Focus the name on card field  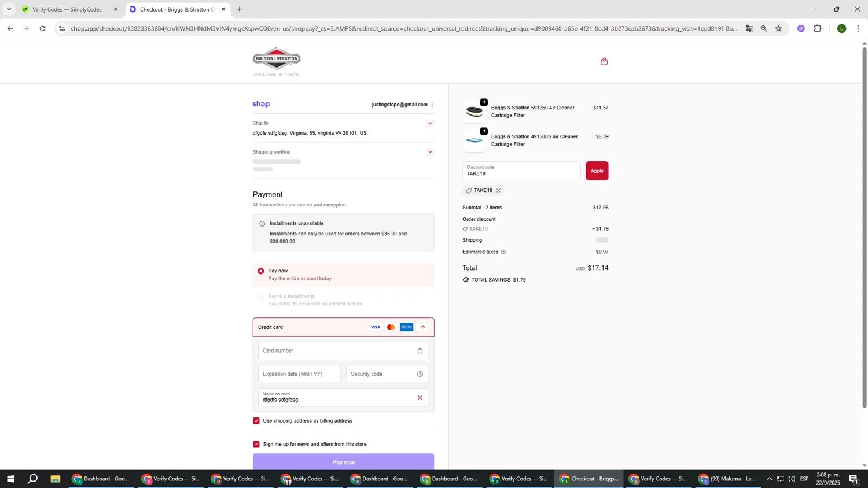click(x=343, y=397)
